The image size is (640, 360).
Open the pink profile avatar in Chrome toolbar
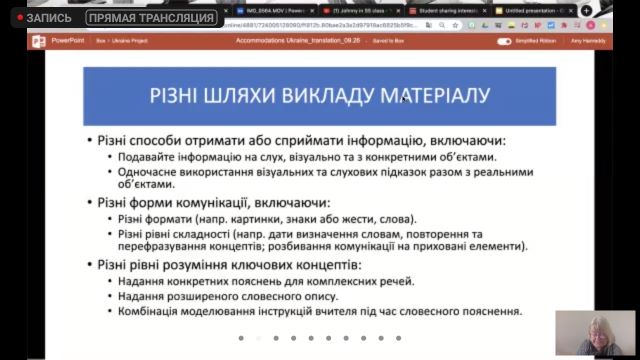pyautogui.click(x=591, y=25)
